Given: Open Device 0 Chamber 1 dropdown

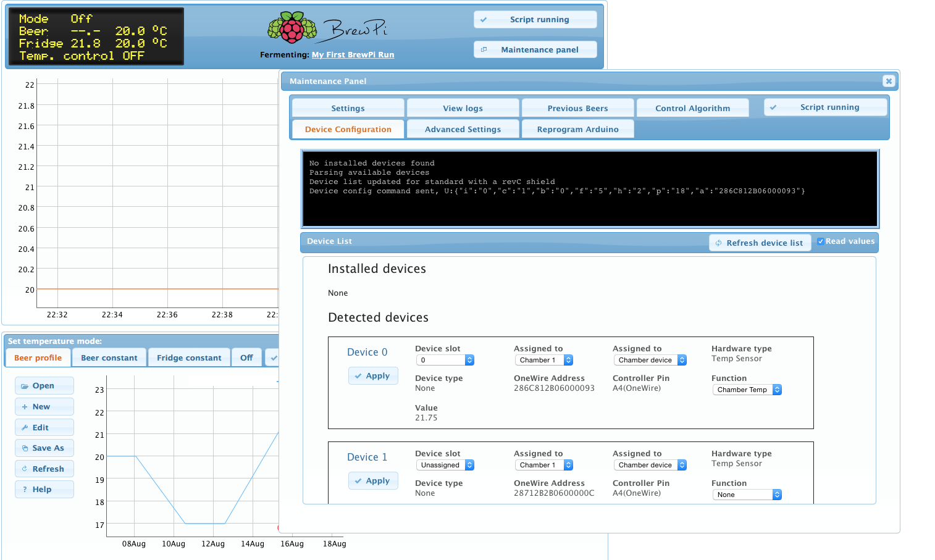Looking at the screenshot, I should tap(544, 360).
